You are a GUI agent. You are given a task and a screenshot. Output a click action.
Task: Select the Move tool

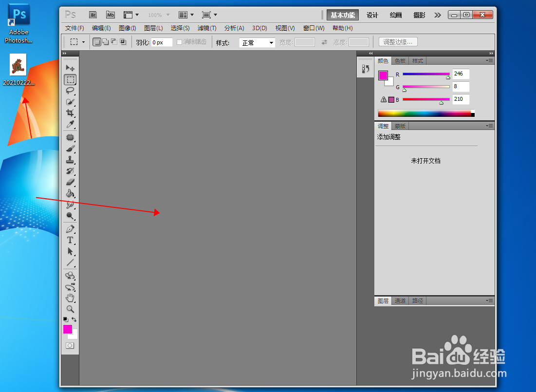tap(70, 68)
